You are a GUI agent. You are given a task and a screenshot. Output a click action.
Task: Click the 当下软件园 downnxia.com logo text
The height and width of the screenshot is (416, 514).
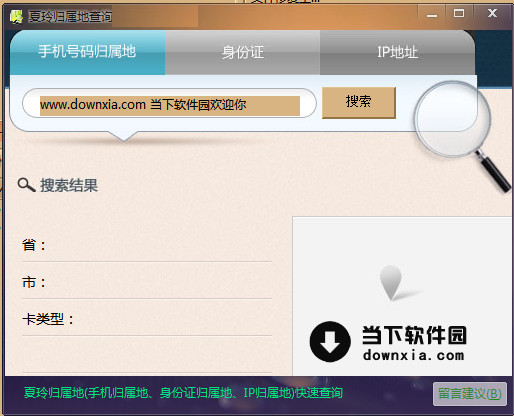(414, 343)
